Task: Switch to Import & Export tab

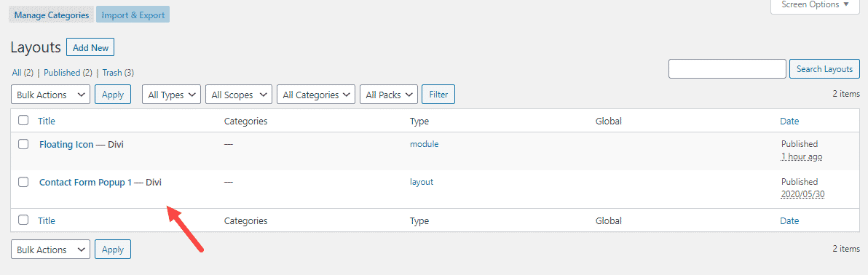Action: point(133,15)
